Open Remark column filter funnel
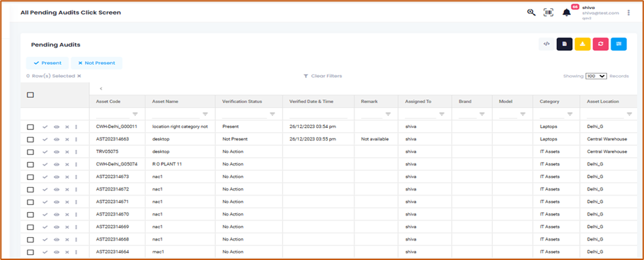The image size is (644, 260). pos(388,114)
